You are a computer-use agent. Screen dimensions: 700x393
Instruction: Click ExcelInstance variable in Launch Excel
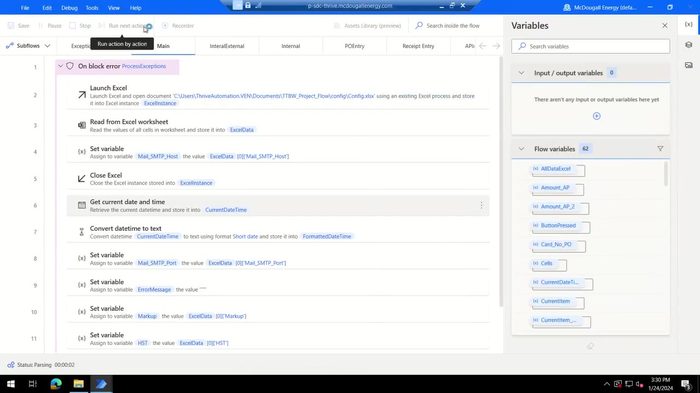(x=160, y=103)
